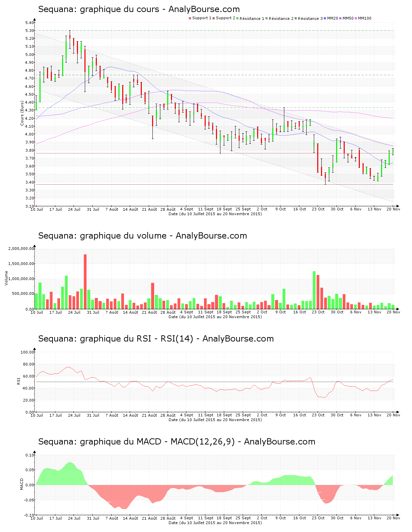This screenshot has height=532, width=412.
Task: Click the date range caption under the price chart
Action: click(x=215, y=214)
